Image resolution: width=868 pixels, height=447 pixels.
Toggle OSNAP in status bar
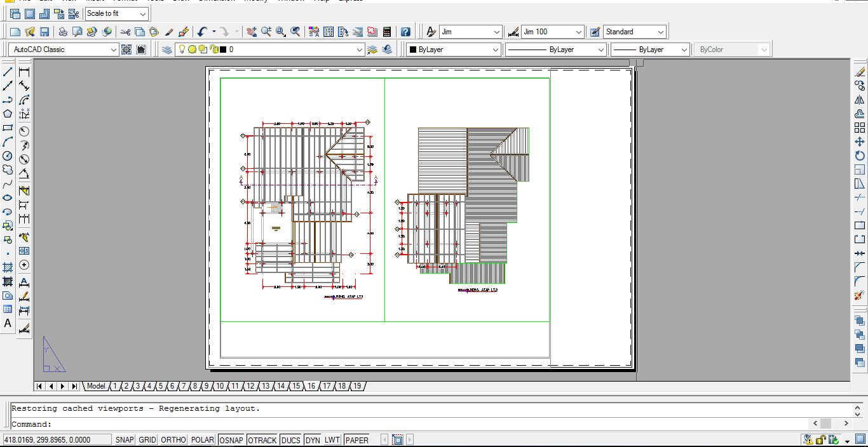231,440
